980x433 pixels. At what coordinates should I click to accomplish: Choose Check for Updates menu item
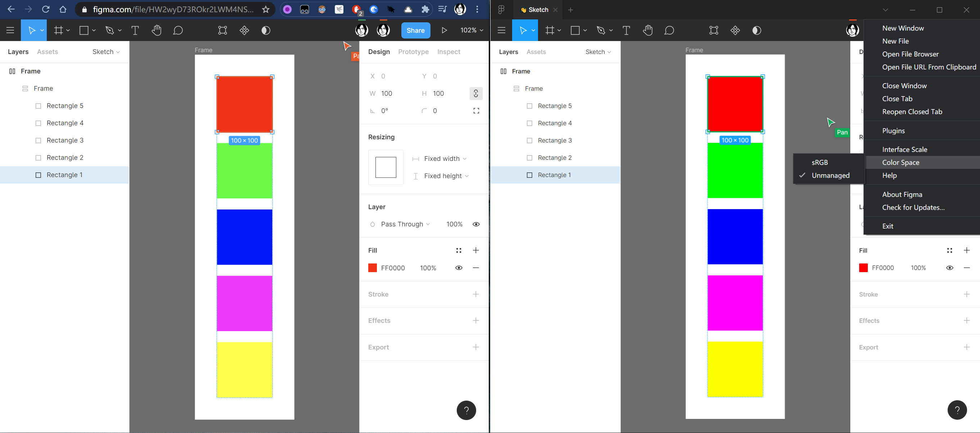click(922, 207)
